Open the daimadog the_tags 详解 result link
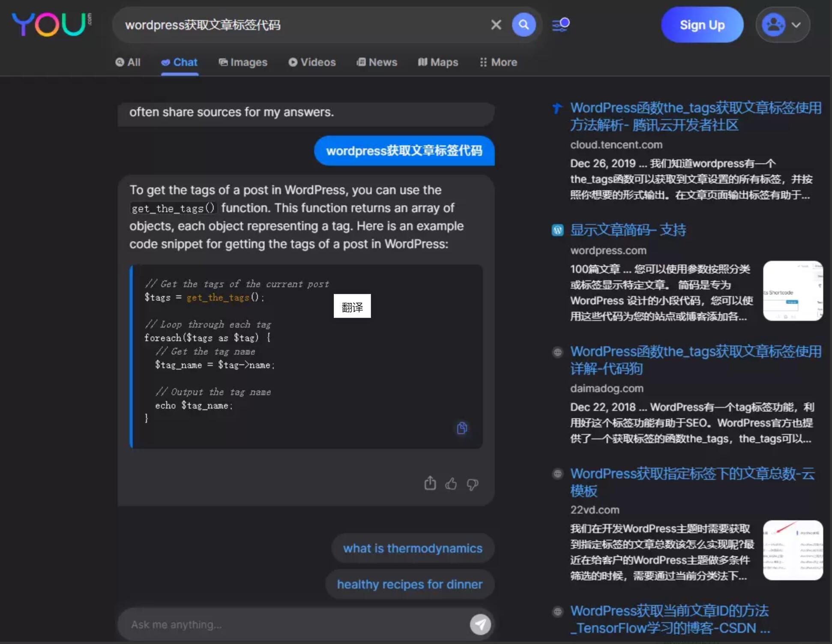 tap(696, 360)
